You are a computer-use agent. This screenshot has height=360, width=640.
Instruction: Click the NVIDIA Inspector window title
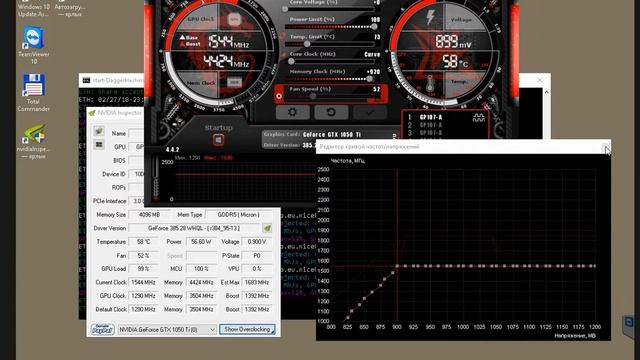[x=119, y=113]
